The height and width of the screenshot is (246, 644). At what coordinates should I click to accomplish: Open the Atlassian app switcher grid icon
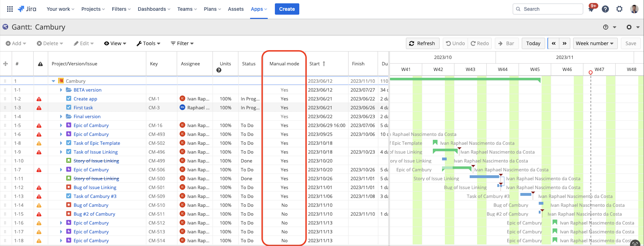click(x=10, y=9)
